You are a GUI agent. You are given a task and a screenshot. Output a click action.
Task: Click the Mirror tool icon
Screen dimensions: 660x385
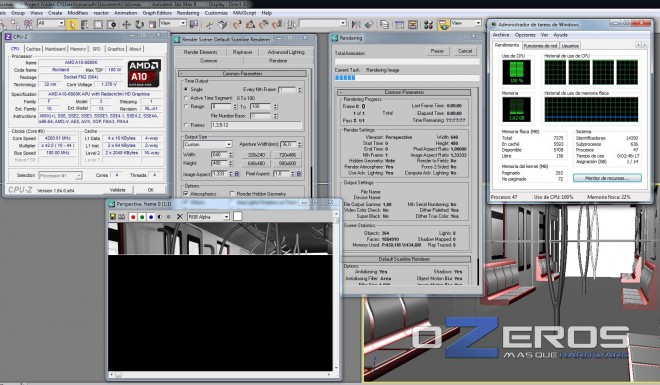[356, 24]
